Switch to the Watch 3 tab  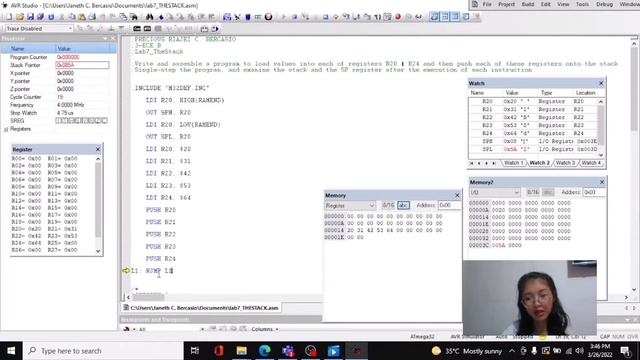[x=565, y=163]
